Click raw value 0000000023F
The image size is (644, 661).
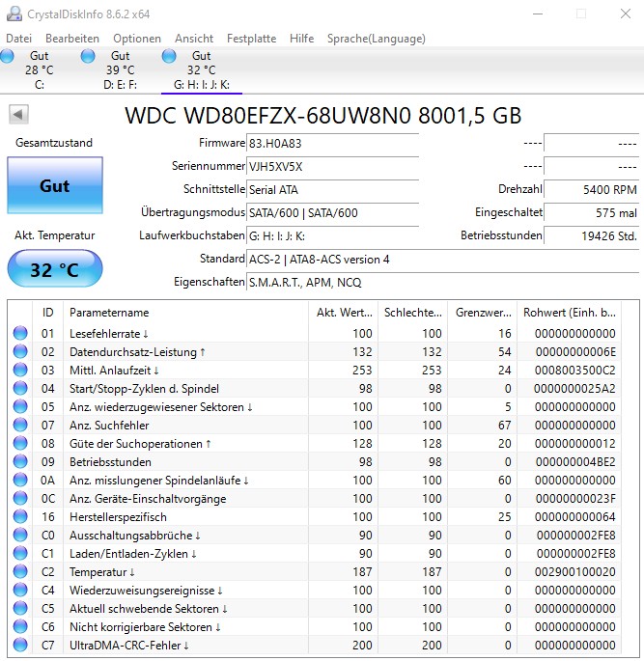(x=575, y=498)
